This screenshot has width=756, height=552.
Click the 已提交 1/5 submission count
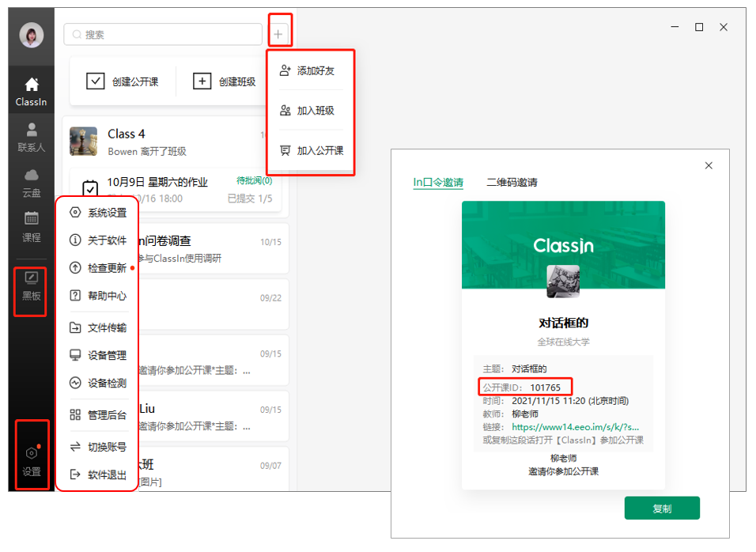coord(250,198)
